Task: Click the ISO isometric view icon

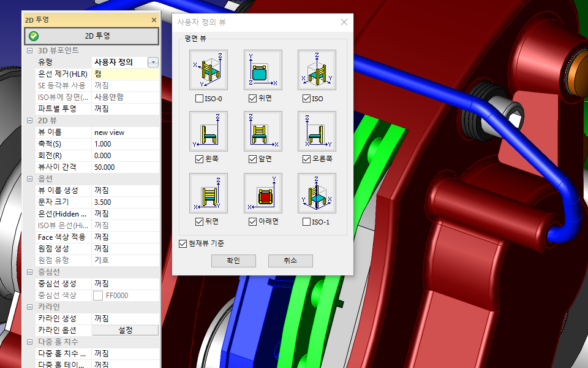Action: 317,69
